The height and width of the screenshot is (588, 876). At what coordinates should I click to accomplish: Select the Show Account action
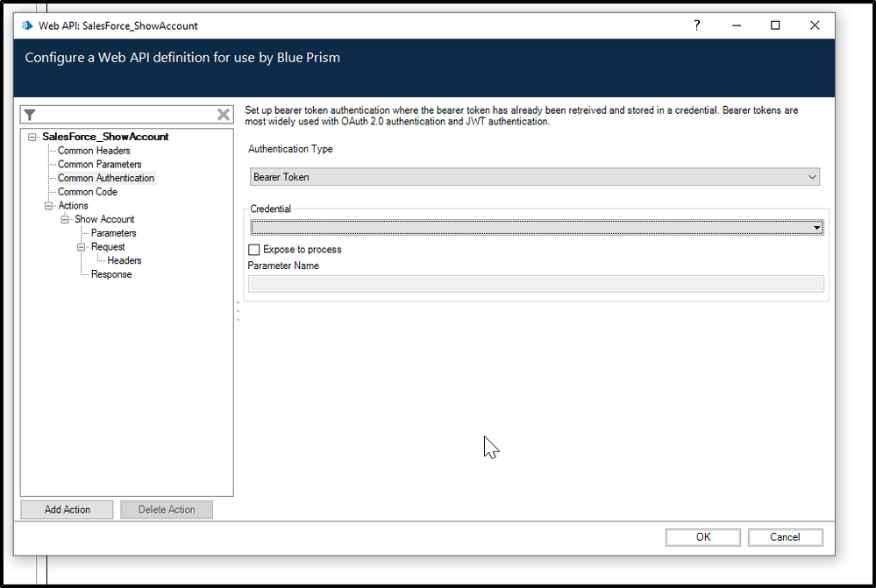coord(104,219)
